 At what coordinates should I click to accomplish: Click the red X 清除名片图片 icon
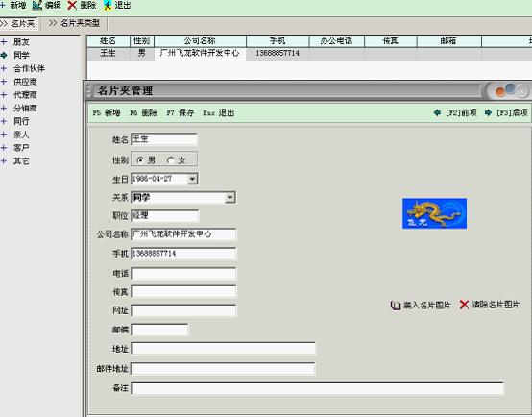[464, 305]
